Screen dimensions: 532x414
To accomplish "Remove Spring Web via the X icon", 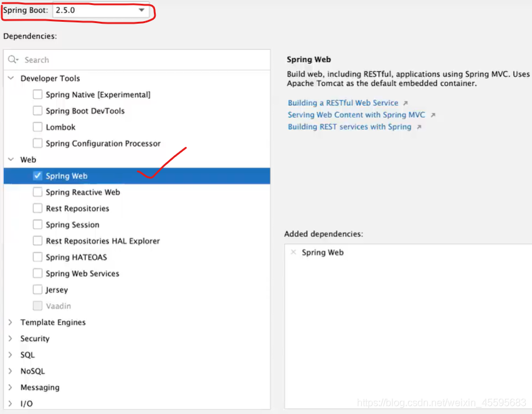I will click(x=293, y=252).
